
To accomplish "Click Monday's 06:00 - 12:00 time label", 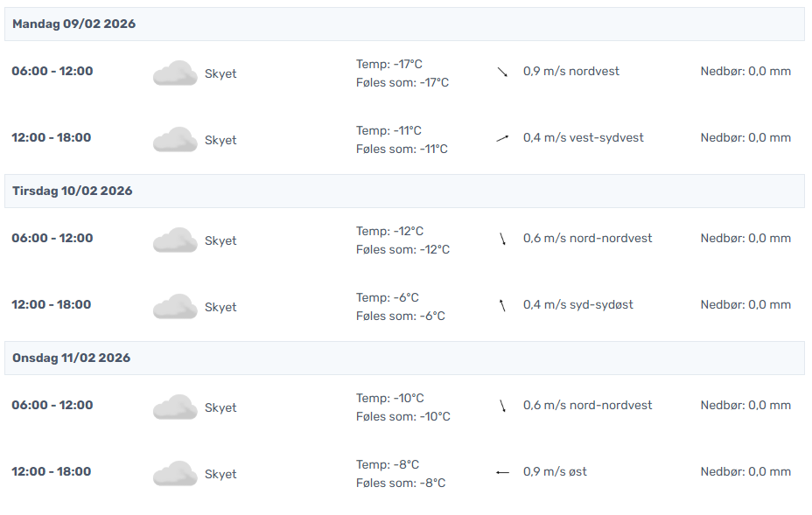I will 52,71.
